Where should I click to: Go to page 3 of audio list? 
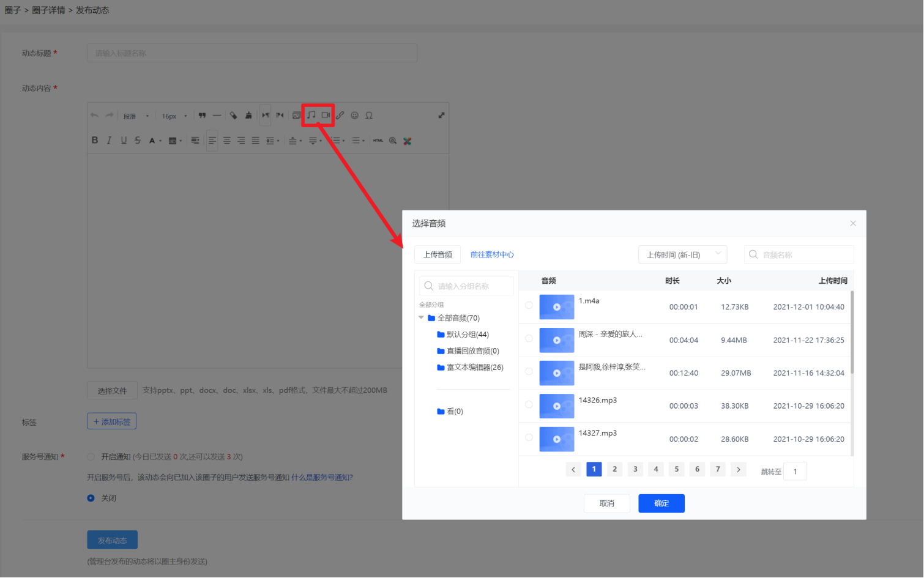[635, 469]
